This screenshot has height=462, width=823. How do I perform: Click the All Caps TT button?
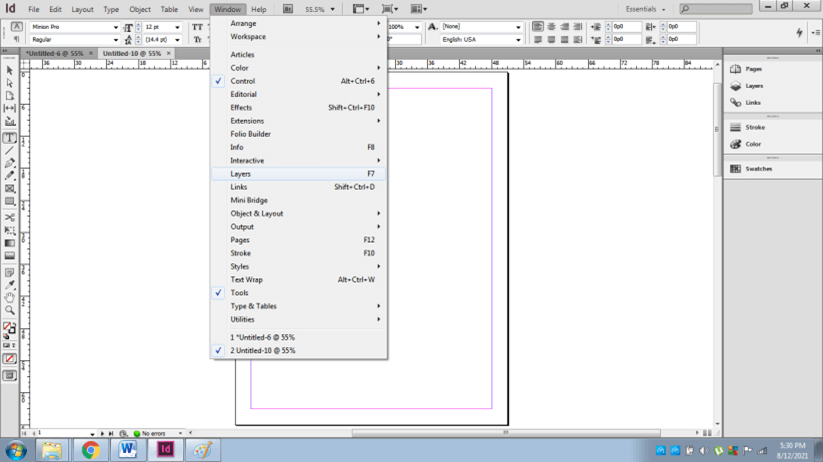pos(197,27)
